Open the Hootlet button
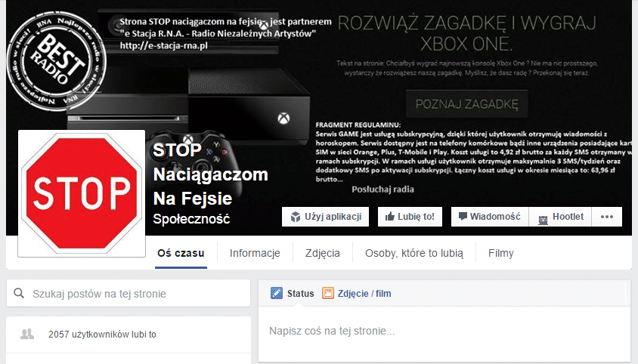The width and height of the screenshot is (638, 364). pos(560,217)
